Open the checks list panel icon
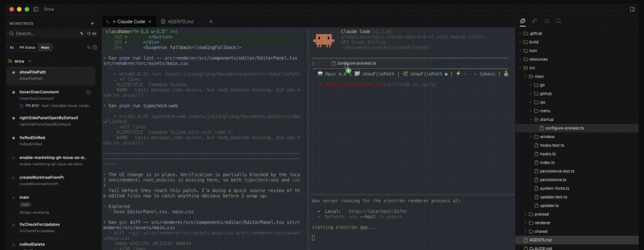Viewport: 644px width, 250px height. [x=547, y=21]
